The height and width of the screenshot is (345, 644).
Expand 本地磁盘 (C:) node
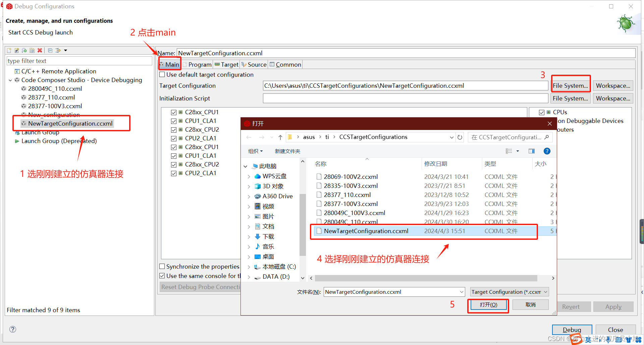point(249,267)
